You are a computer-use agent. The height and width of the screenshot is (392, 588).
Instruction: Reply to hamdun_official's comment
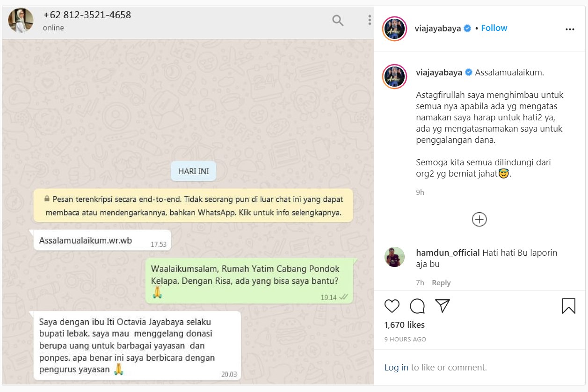tap(441, 283)
